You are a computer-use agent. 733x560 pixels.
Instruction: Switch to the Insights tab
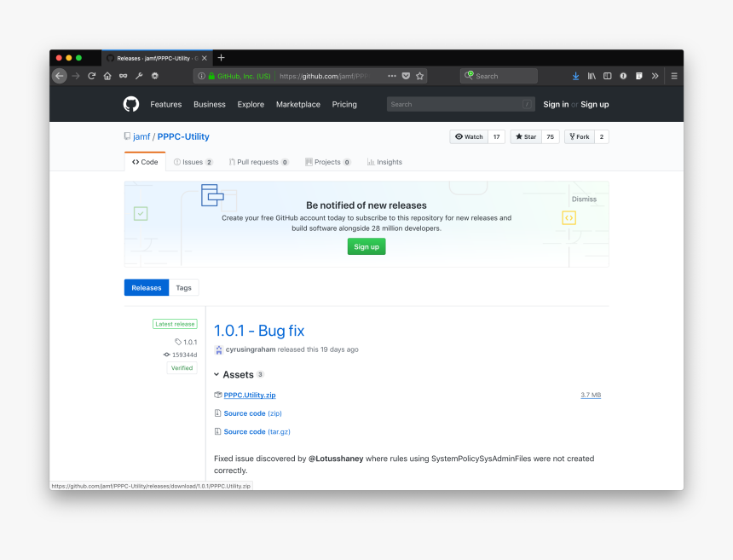(384, 162)
